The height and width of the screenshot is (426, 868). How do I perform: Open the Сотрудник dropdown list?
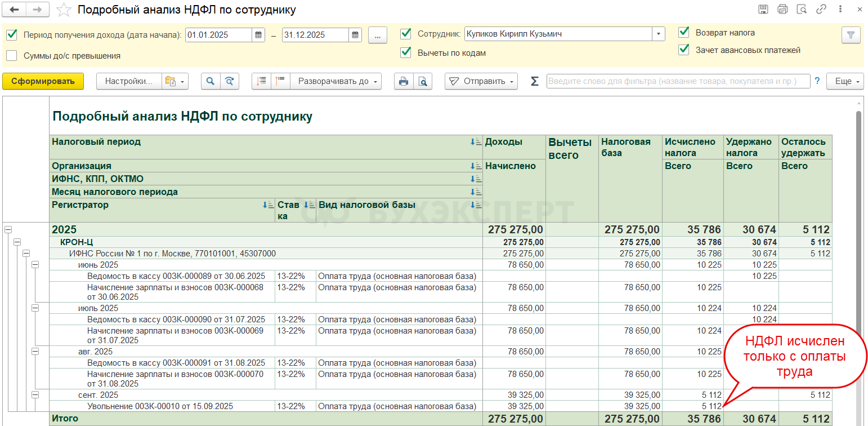659,34
